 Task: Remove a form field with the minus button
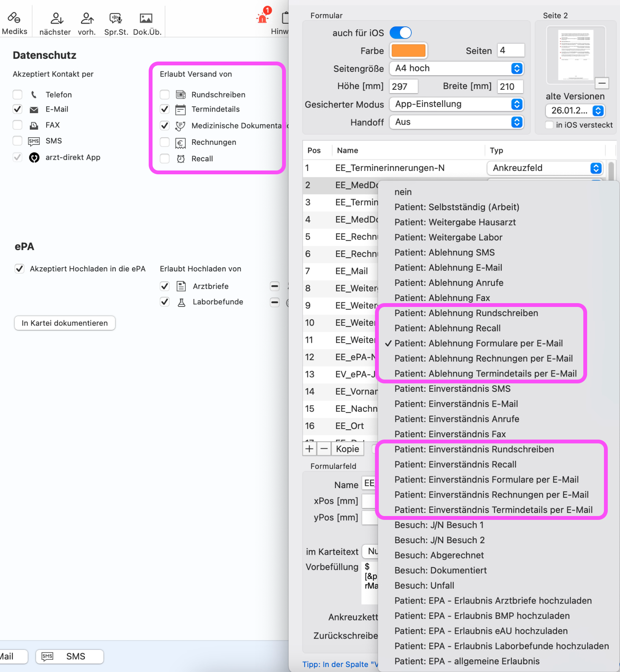[324, 448]
